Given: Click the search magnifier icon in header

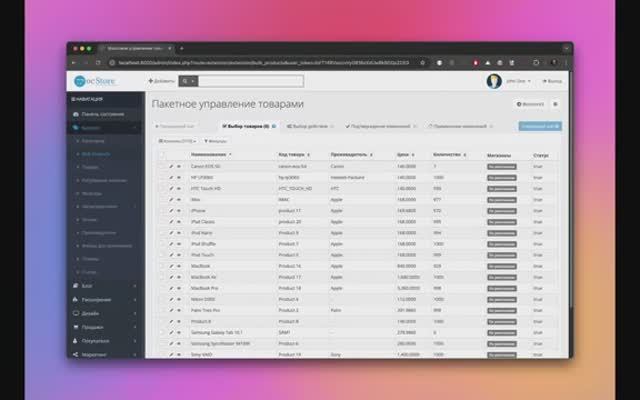Looking at the screenshot, I should [185, 81].
